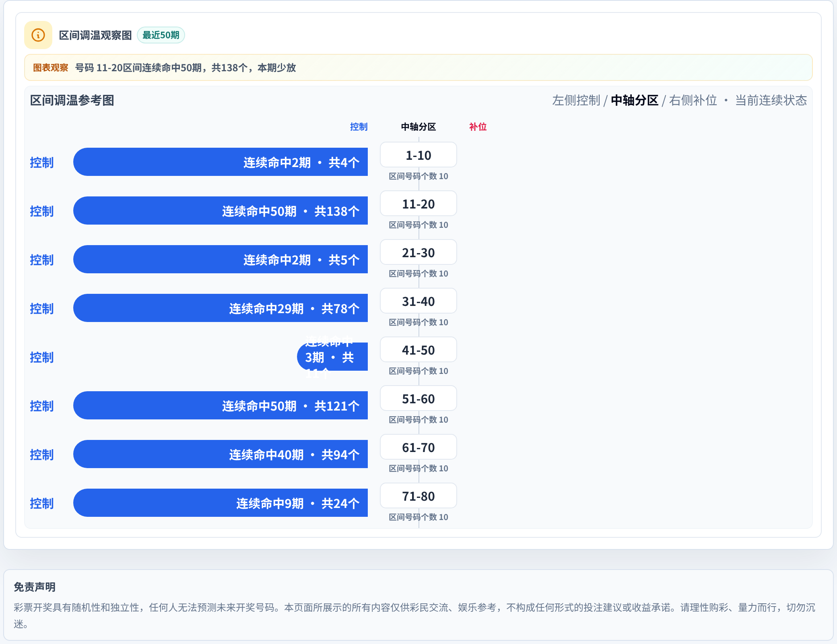
Task: Click the bar 连续命中9期 · 共24个
Action: click(x=221, y=503)
